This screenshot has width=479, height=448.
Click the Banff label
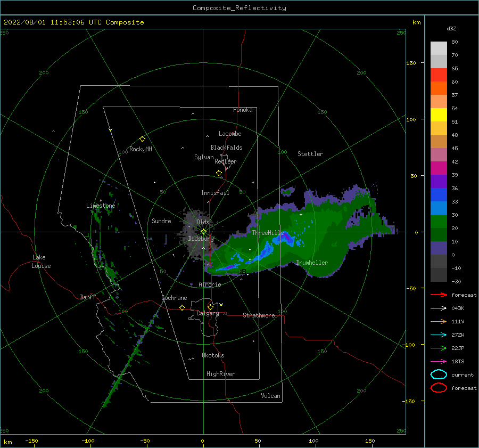[x=88, y=297]
